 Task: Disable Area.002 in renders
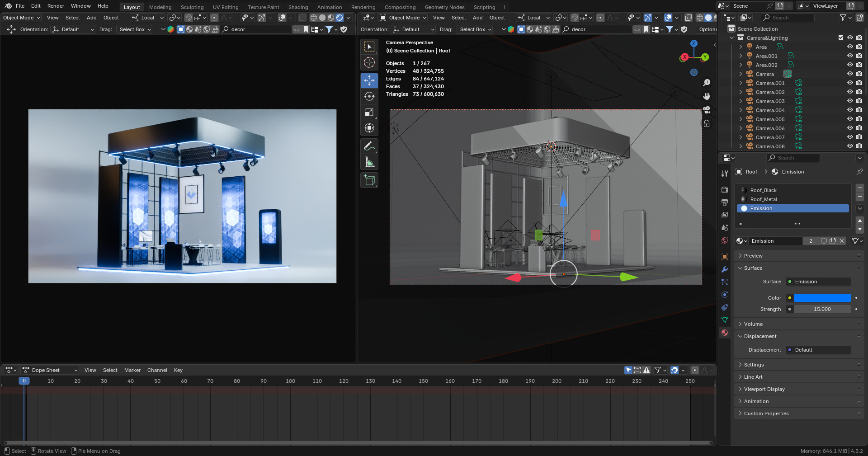click(x=859, y=65)
